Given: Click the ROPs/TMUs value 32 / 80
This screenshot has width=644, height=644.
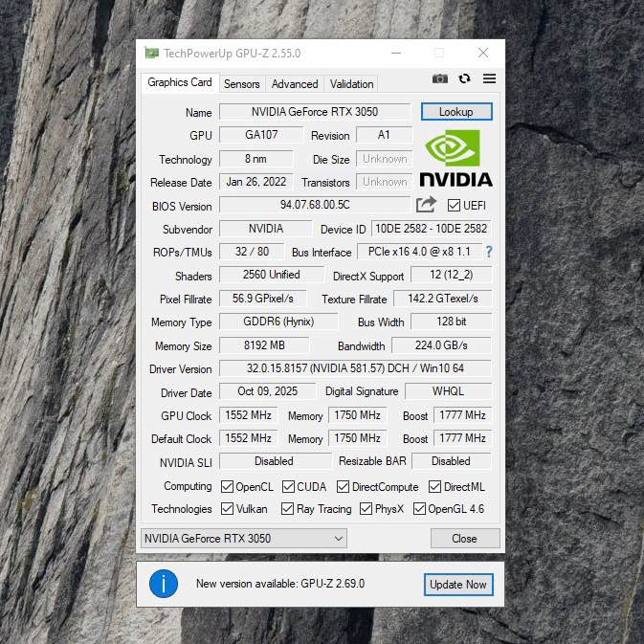Looking at the screenshot, I should 252,252.
